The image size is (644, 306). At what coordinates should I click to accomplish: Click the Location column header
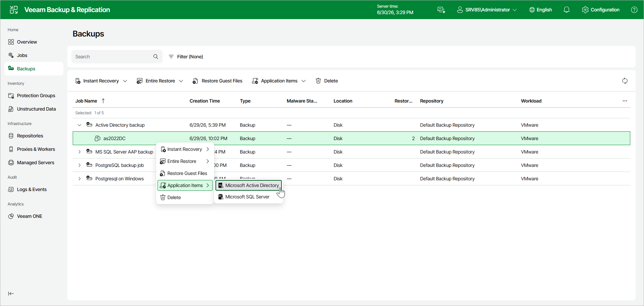coord(343,101)
